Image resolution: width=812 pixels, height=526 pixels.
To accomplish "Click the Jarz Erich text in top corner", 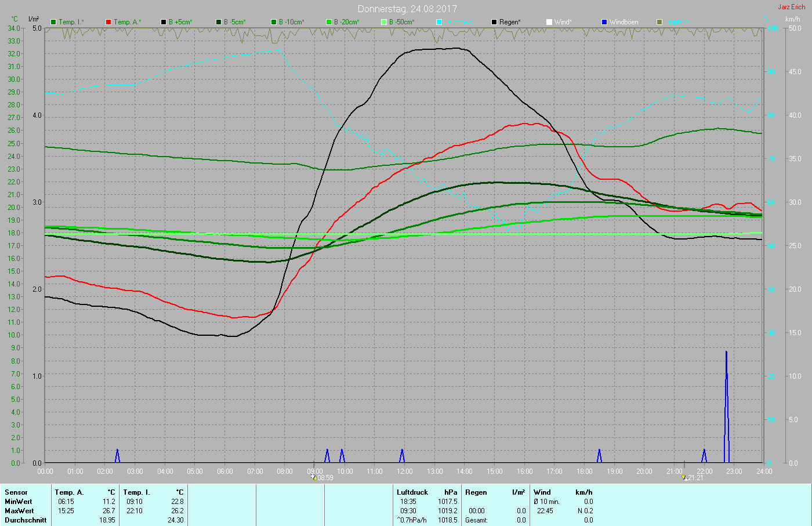I will pyautogui.click(x=791, y=7).
